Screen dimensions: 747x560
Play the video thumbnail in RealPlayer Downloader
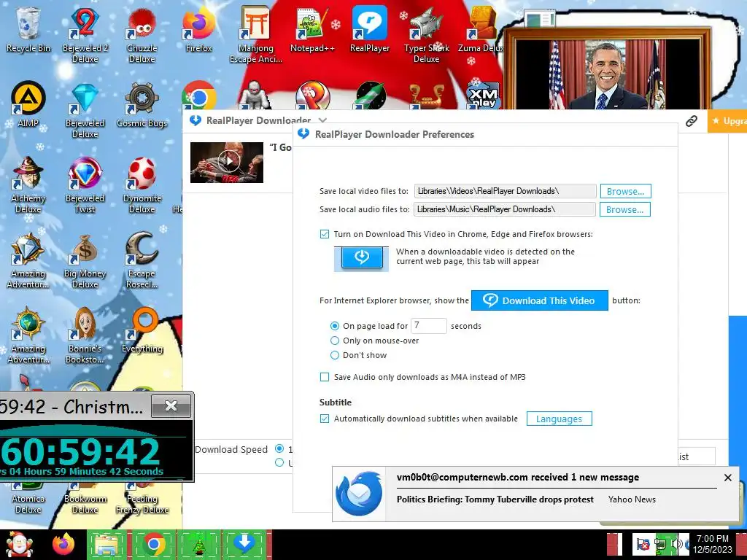(x=227, y=163)
